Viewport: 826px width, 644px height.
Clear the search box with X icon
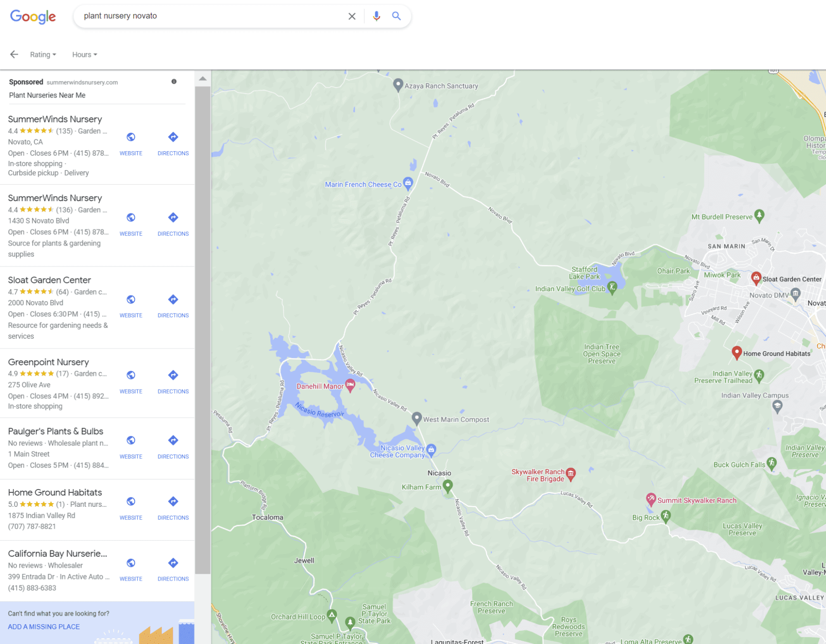click(x=352, y=16)
